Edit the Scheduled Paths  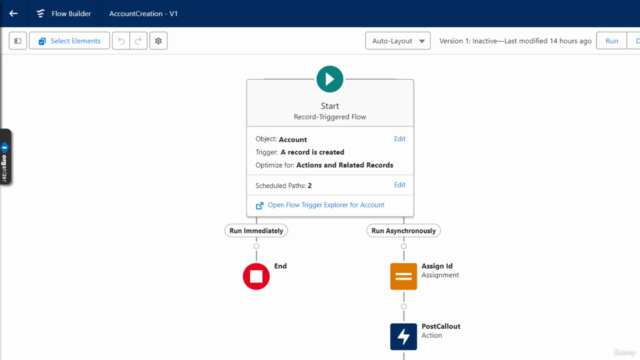click(x=400, y=185)
